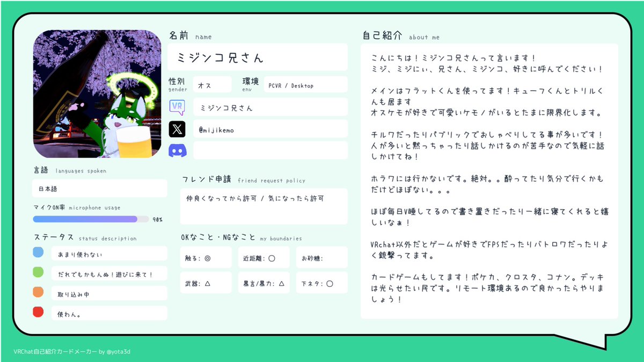Click the 性別 gender label
Image resolution: width=644 pixels, height=362 pixels.
[x=177, y=84]
